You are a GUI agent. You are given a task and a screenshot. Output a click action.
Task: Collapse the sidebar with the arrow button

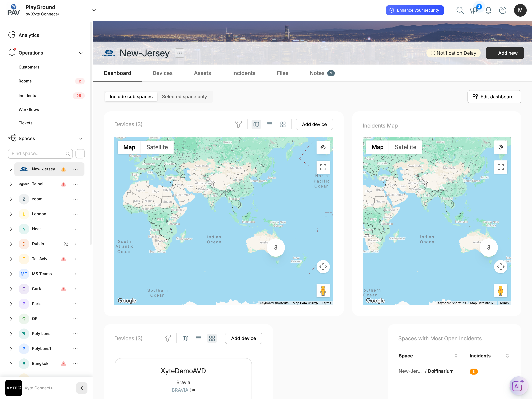[82, 388]
